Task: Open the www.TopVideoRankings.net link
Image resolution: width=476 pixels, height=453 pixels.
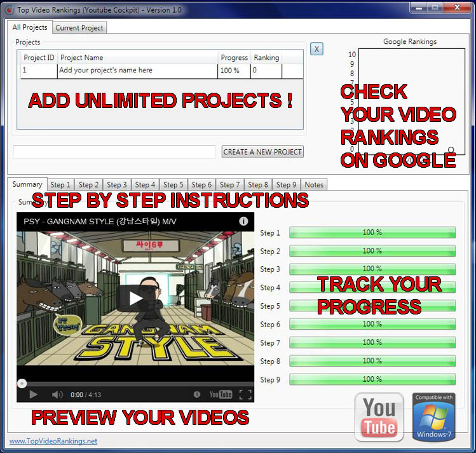Action: (x=53, y=441)
